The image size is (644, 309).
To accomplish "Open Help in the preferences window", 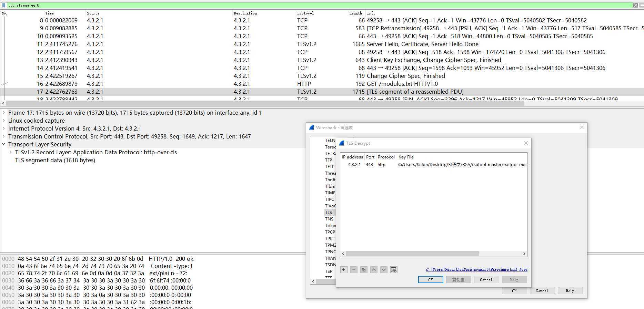I will pyautogui.click(x=570, y=291).
